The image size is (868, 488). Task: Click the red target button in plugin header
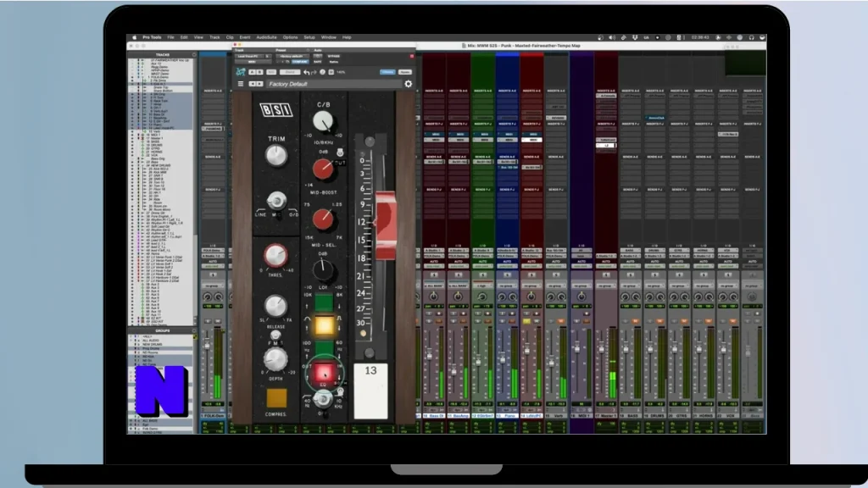[412, 56]
